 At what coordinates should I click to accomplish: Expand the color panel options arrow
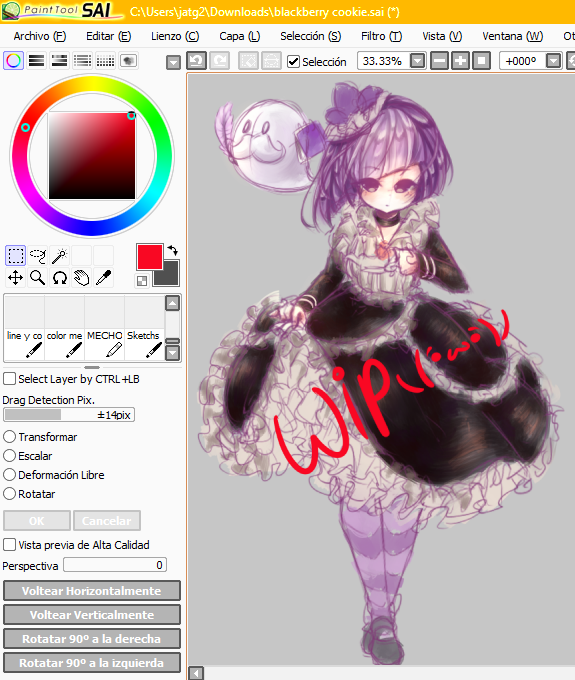tap(173, 63)
